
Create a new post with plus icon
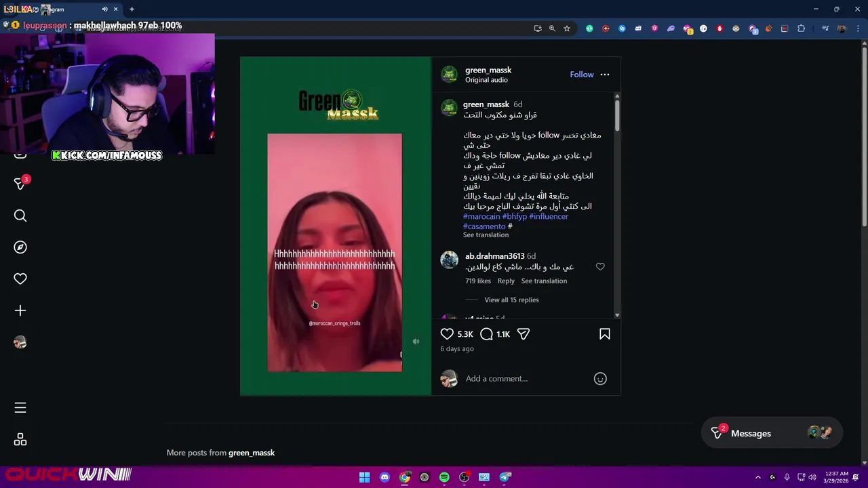tap(20, 310)
